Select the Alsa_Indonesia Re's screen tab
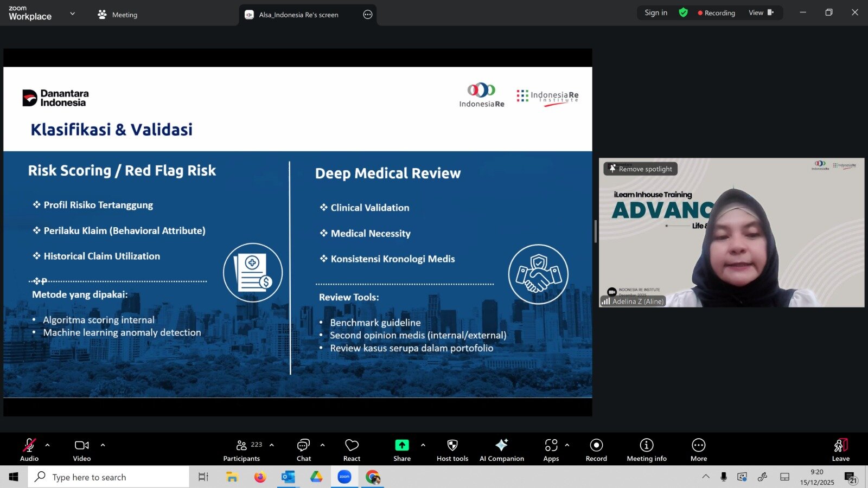 click(298, 15)
